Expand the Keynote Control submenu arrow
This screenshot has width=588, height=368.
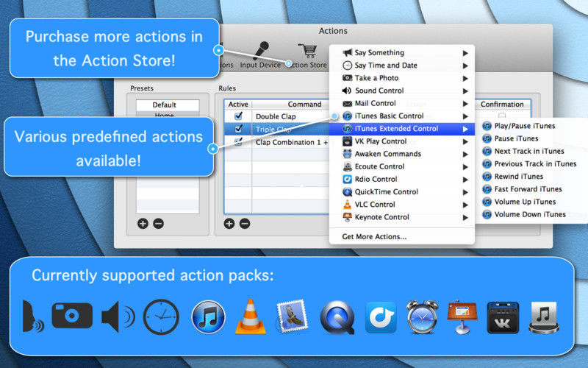[x=465, y=217]
